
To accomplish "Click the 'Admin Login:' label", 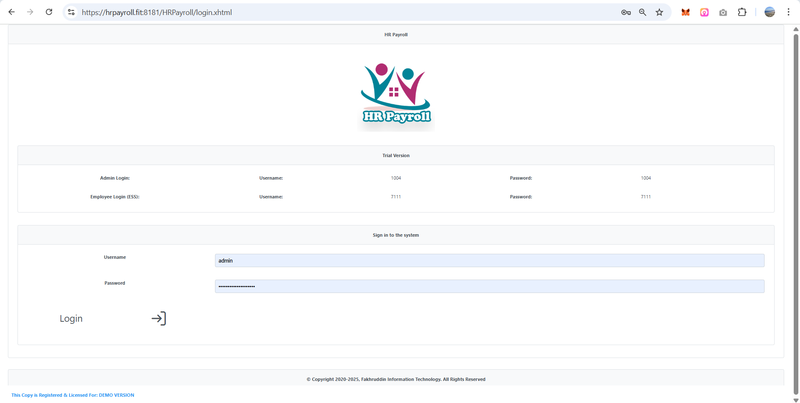I will [115, 178].
